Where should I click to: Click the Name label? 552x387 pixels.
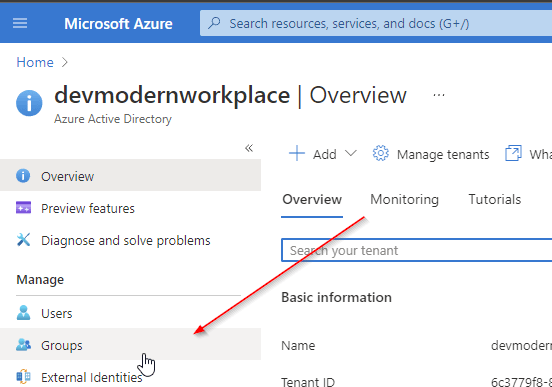pyautogui.click(x=298, y=345)
